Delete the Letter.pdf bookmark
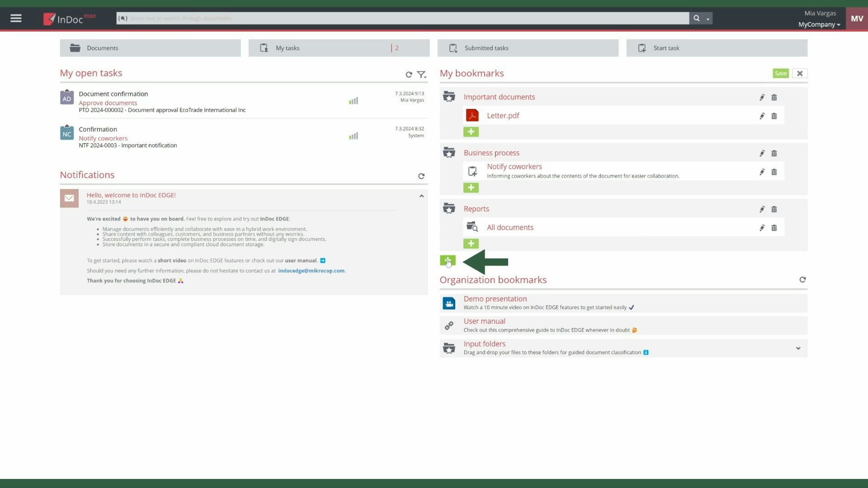This screenshot has height=488, width=868. click(774, 116)
